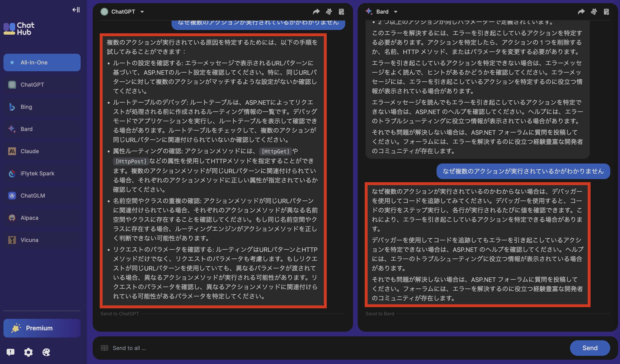The height and width of the screenshot is (364, 620).
Task: Open ChatGPT chat history
Action: [342, 11]
